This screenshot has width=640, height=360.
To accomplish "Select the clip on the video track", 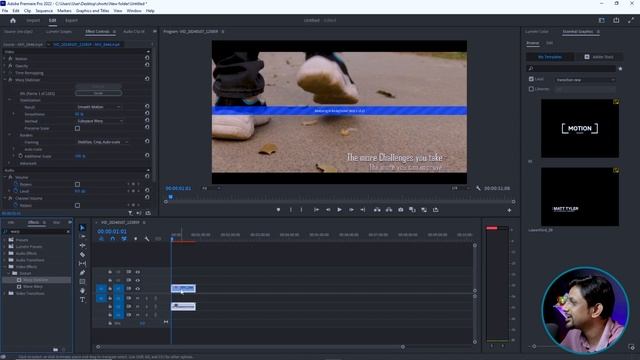I will [x=183, y=289].
